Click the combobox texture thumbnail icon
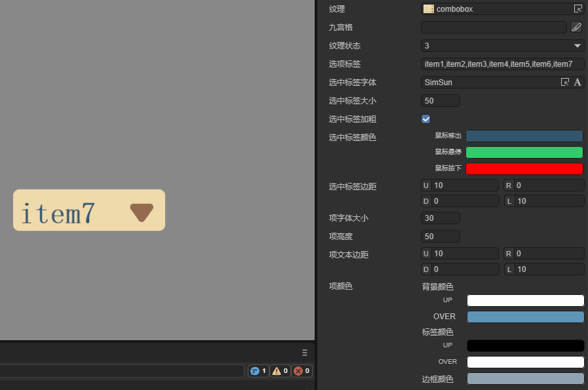Screen dimensions: 588x390 tap(428, 9)
